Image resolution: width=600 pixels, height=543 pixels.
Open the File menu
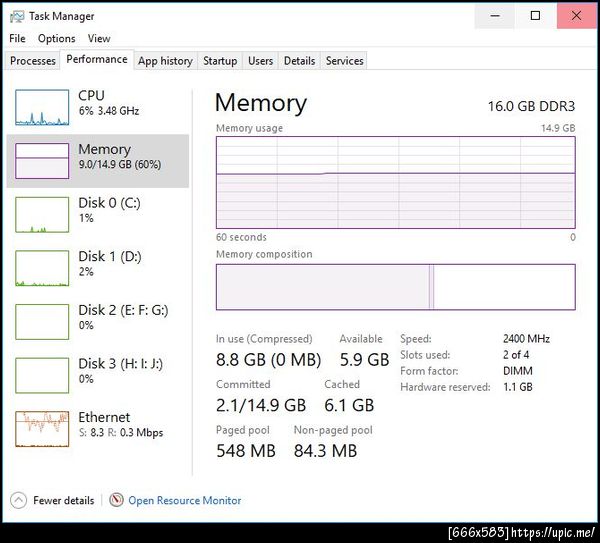point(17,39)
